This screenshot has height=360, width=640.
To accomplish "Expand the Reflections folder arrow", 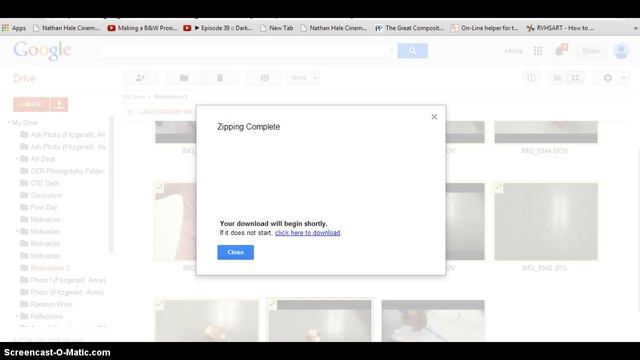I will point(17,316).
